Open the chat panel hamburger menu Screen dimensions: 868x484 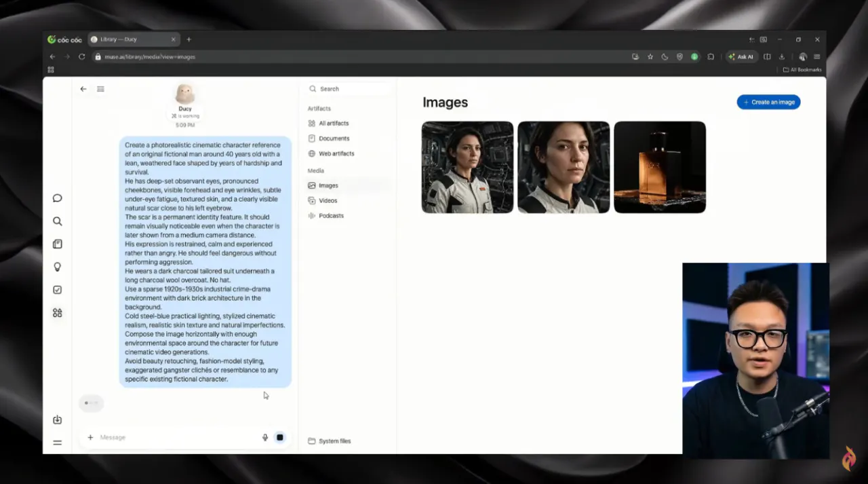tap(100, 89)
